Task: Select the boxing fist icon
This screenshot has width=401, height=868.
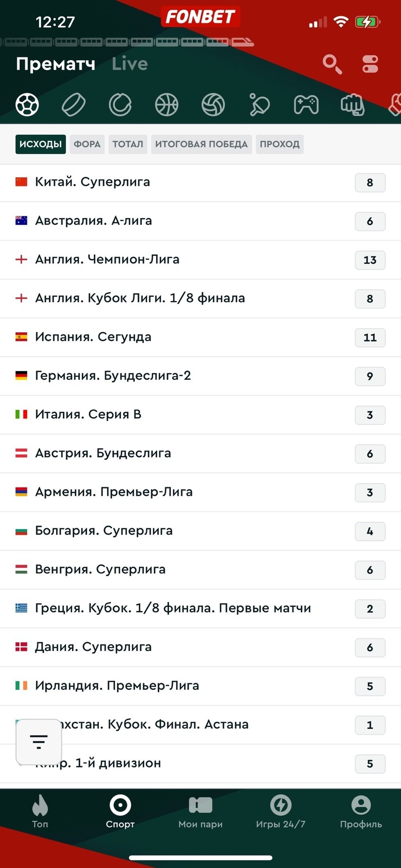Action: [x=352, y=104]
